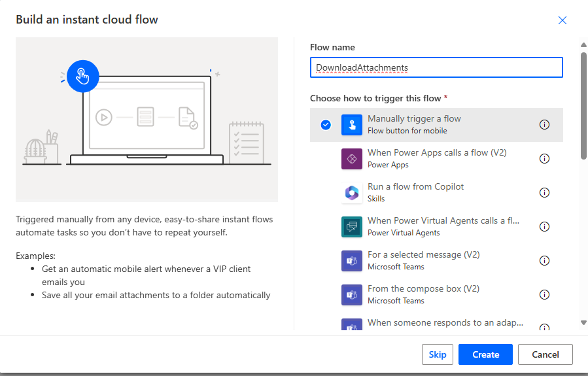Select When Power Apps calls a flow (V2)

tap(436, 159)
